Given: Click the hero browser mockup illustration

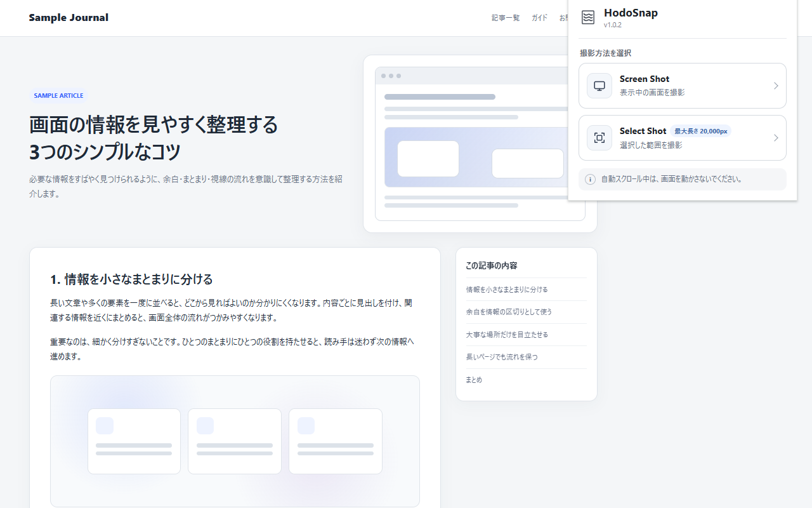Looking at the screenshot, I should [480, 144].
